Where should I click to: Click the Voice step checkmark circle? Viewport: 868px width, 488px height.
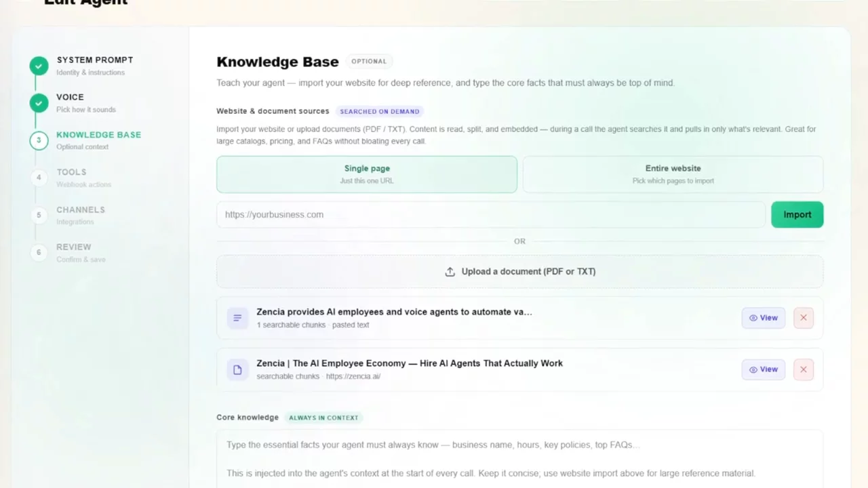(39, 103)
